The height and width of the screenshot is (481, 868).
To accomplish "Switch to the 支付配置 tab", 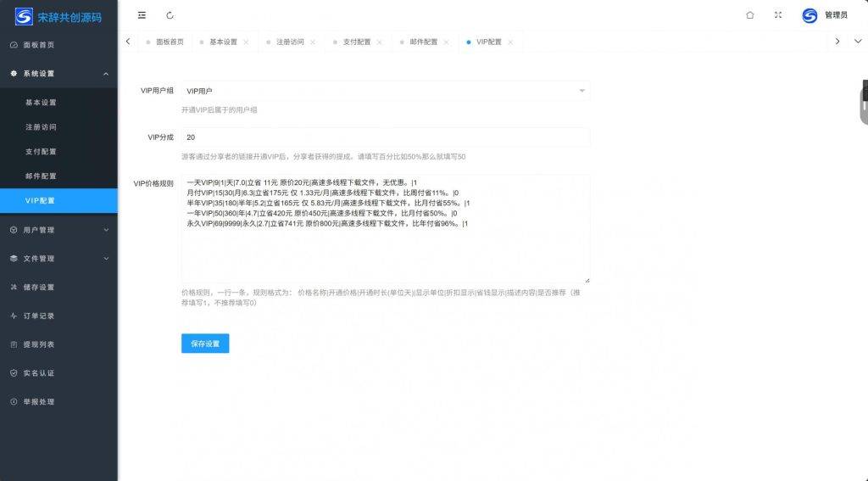I will tap(357, 42).
